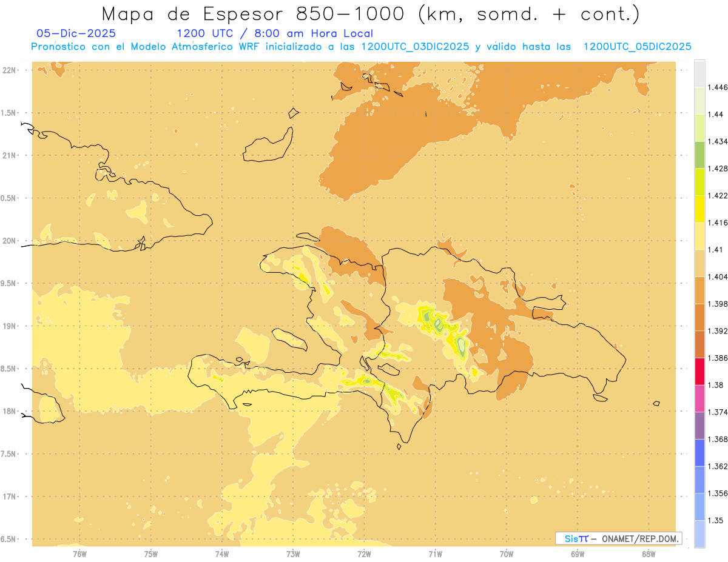Click the latitude axis label "20N"

point(8,241)
